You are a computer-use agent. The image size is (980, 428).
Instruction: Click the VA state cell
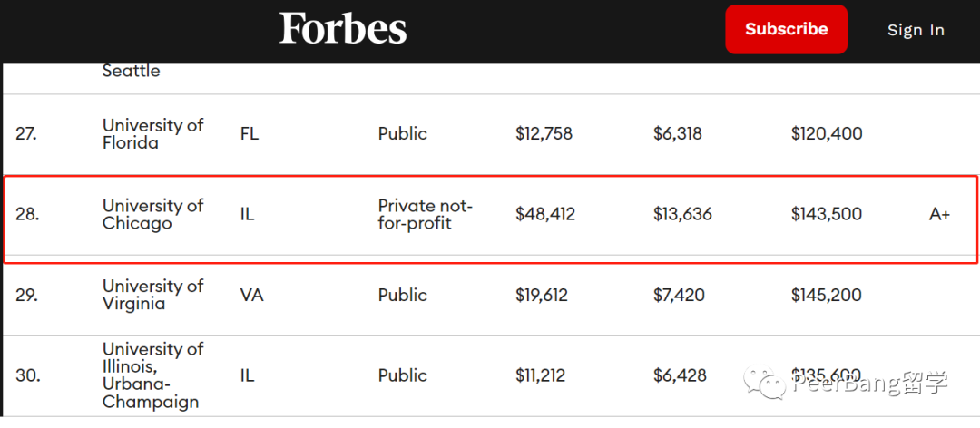coord(252,295)
